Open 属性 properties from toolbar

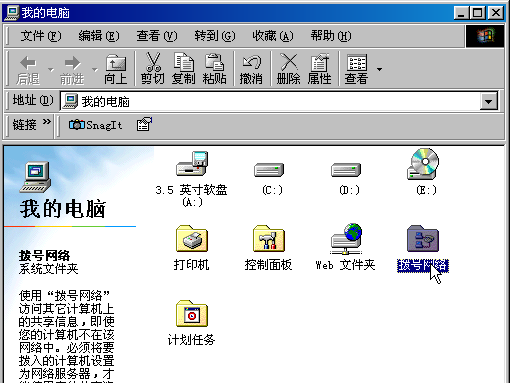tap(319, 69)
